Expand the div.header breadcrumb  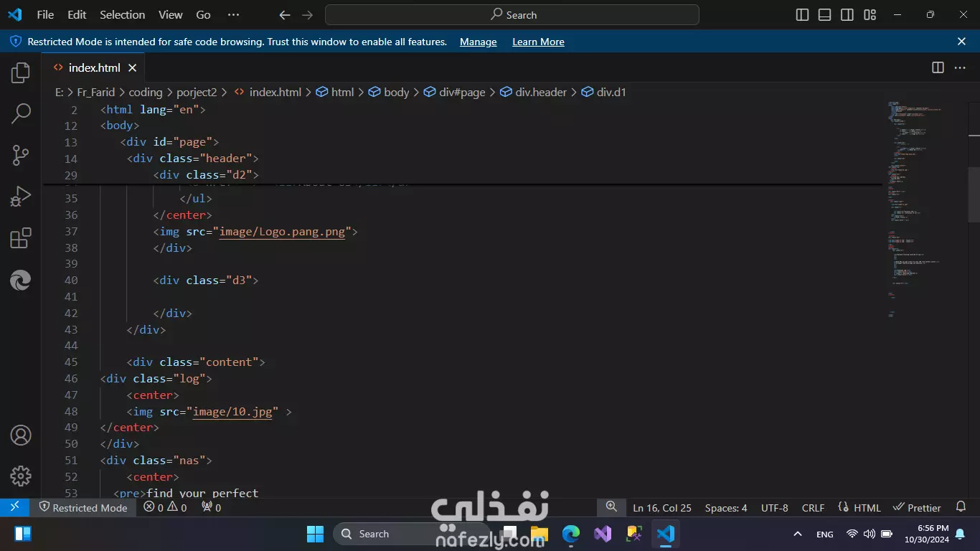pos(533,92)
